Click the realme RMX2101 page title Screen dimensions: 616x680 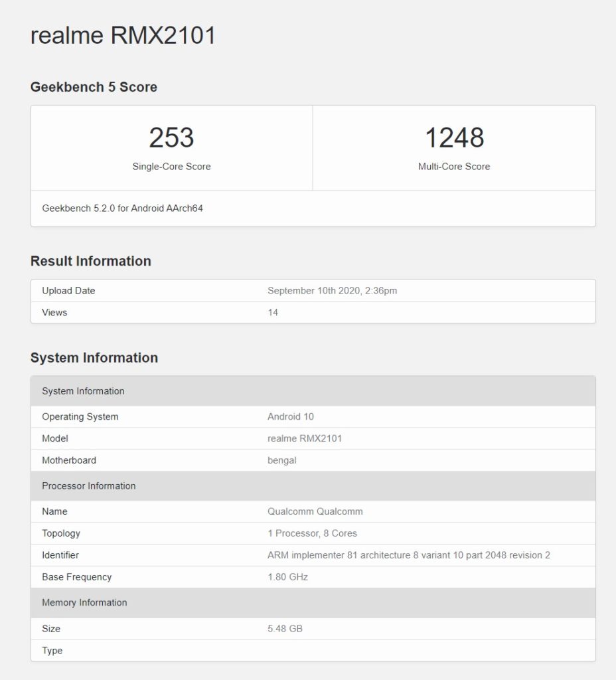(123, 36)
